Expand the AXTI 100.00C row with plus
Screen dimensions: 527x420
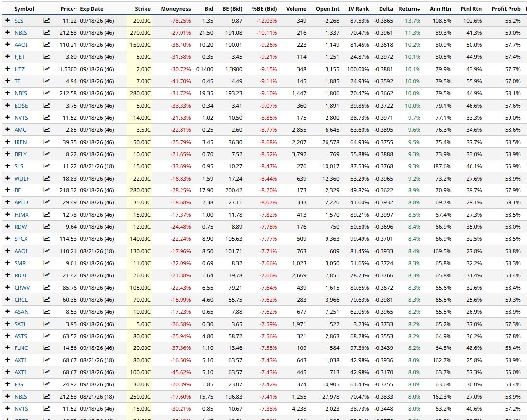click(x=8, y=372)
